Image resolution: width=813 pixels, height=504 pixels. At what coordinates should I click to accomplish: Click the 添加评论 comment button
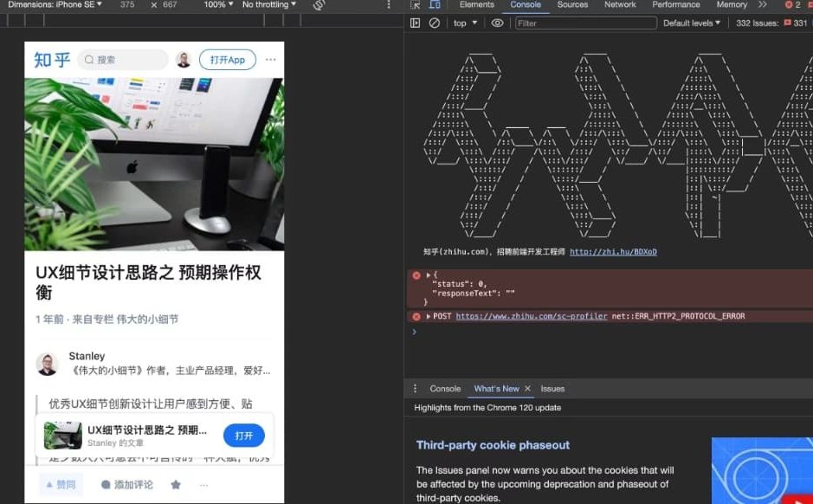coord(127,485)
